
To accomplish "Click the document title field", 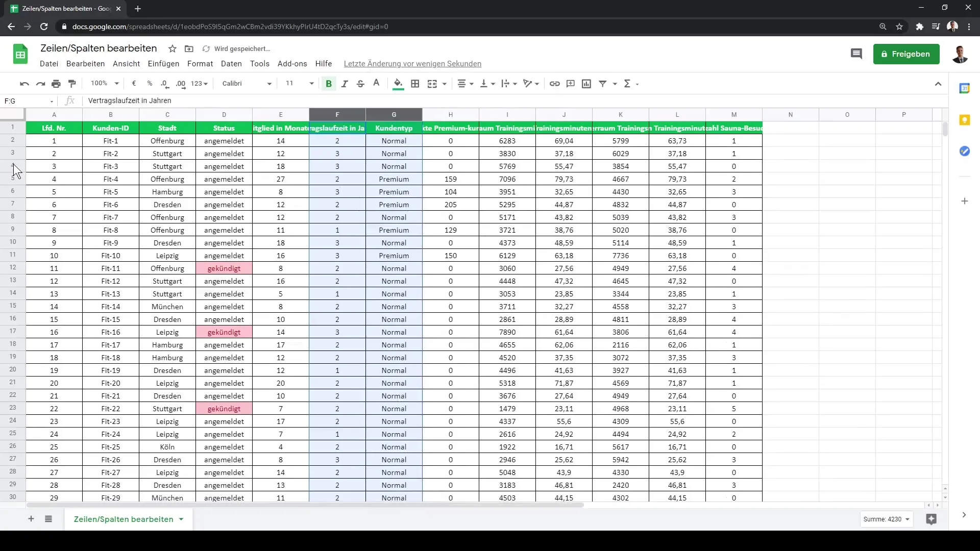I will tap(99, 48).
